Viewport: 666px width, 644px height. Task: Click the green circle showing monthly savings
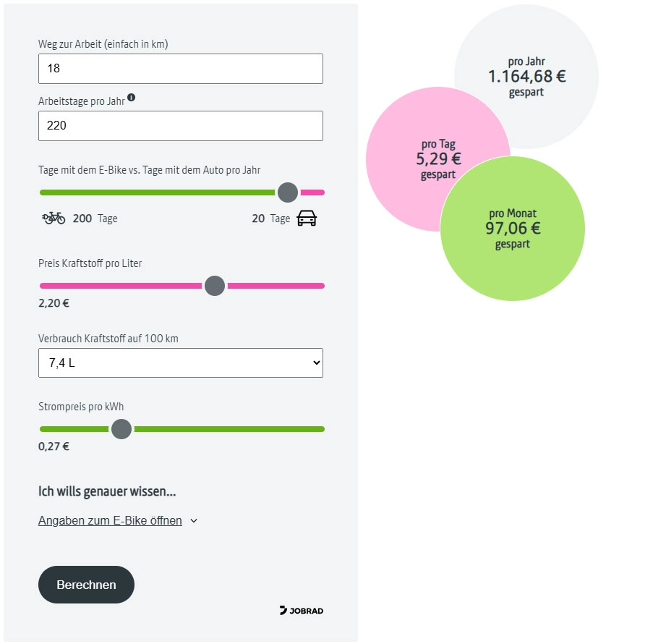(x=512, y=228)
